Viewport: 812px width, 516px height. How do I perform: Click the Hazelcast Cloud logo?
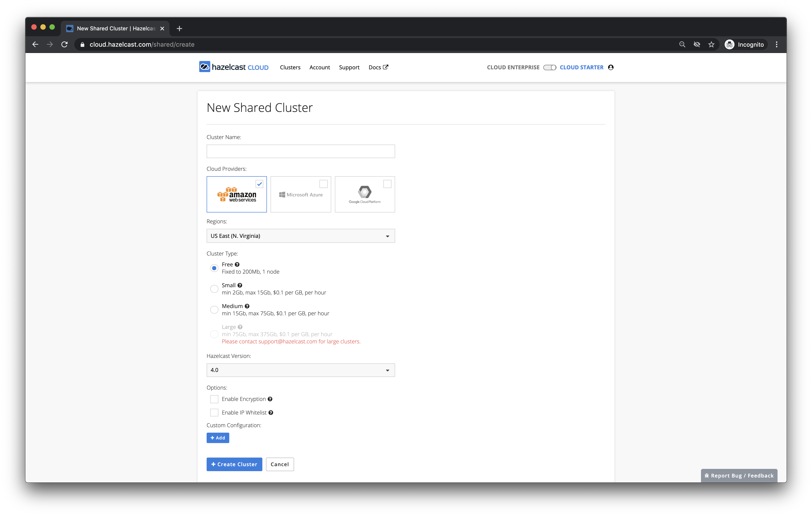tap(233, 67)
